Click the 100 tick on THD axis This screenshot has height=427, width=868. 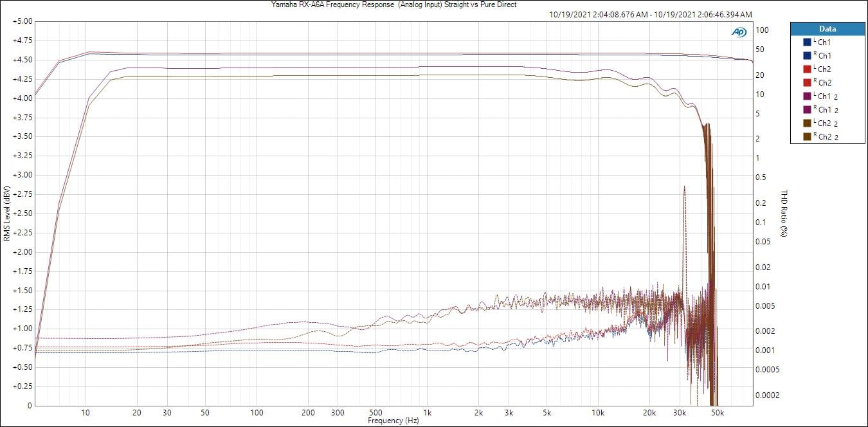pyautogui.click(x=763, y=30)
